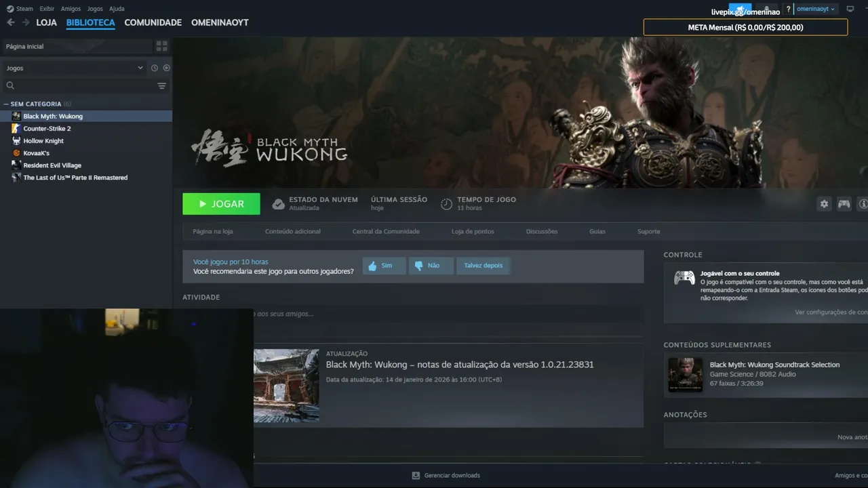Open the Discussões tab

click(x=542, y=232)
